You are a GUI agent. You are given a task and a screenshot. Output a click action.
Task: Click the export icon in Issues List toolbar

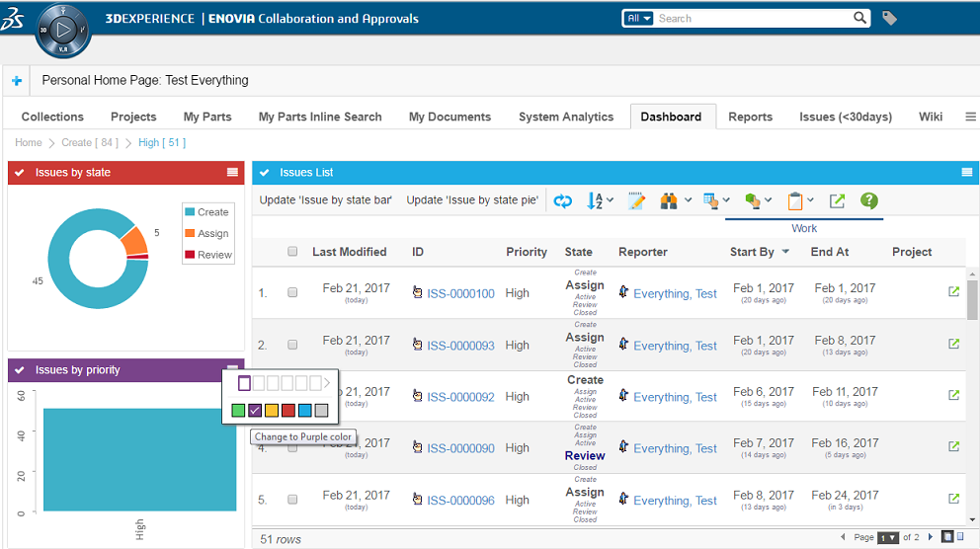pyautogui.click(x=837, y=200)
